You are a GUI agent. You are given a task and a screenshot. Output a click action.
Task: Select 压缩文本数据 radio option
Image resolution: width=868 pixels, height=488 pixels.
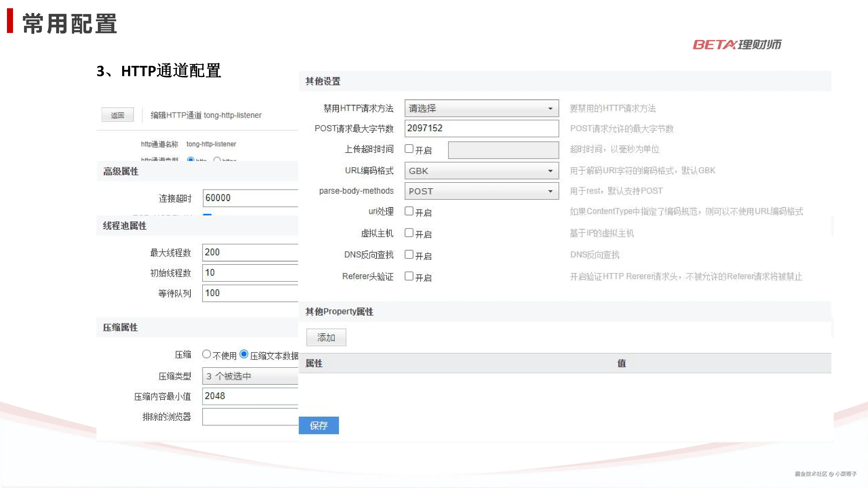tap(244, 354)
